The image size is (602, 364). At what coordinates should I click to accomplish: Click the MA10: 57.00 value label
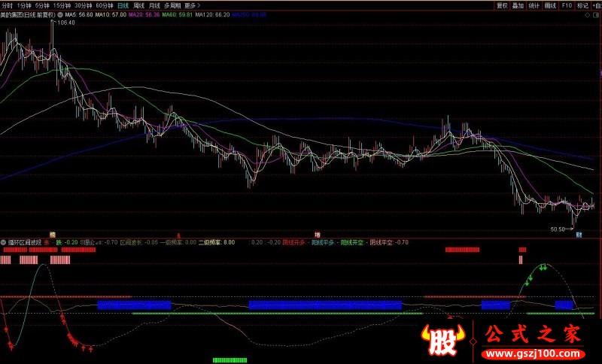click(111, 14)
